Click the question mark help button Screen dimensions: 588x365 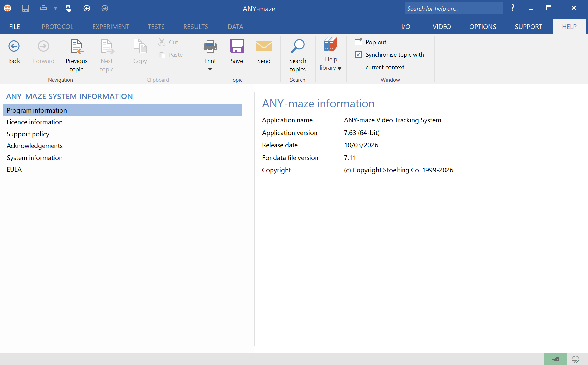(513, 8)
